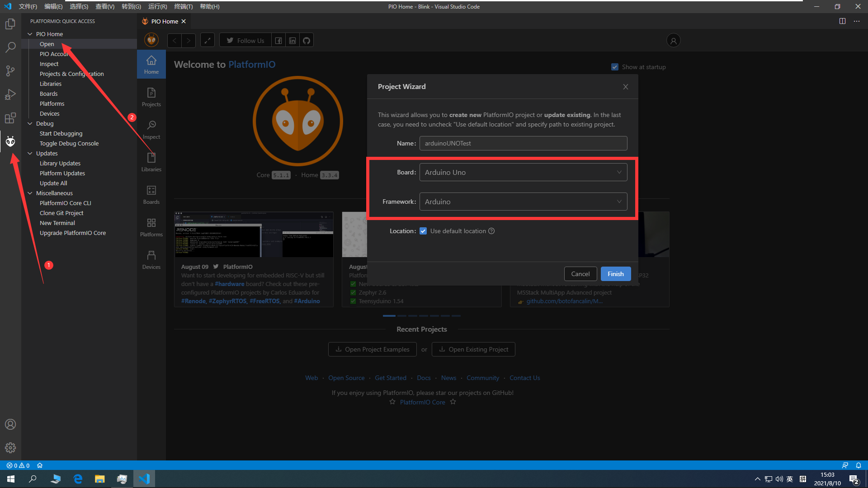The image size is (868, 488).
Task: Click the Libraries icon in PIO sidebar
Action: (151, 161)
